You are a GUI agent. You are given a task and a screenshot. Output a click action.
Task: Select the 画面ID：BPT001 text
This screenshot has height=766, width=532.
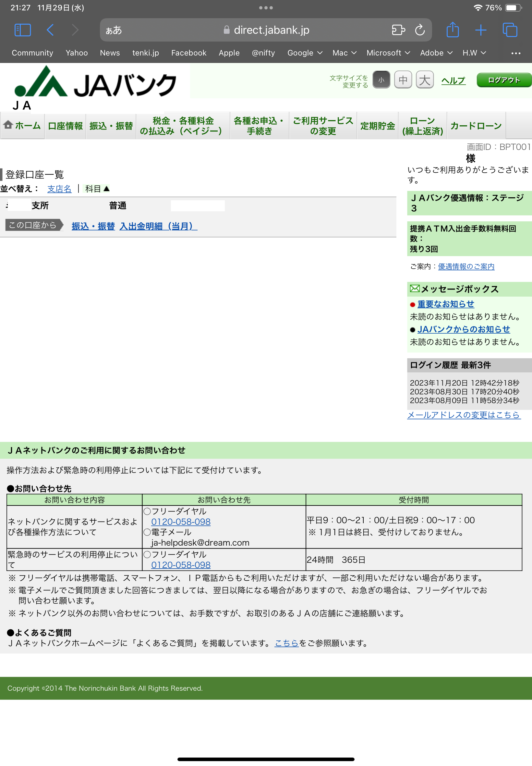click(x=499, y=147)
